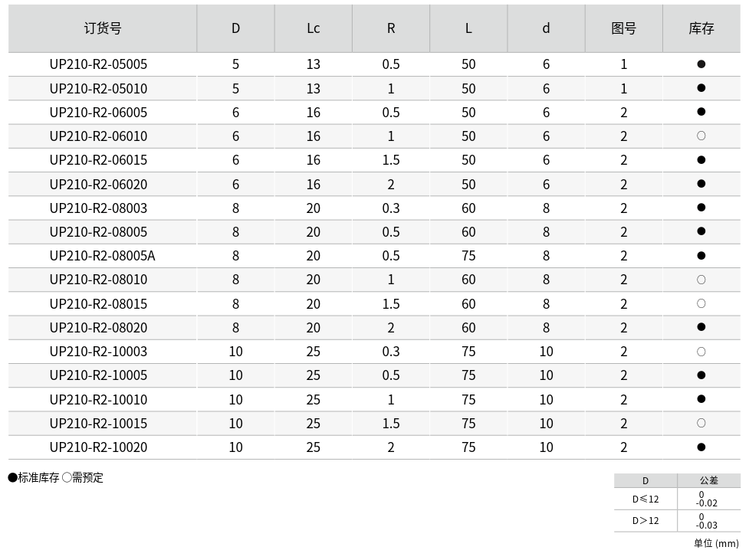Click hollow stock circle for UP210-R2-10015

tap(701, 423)
